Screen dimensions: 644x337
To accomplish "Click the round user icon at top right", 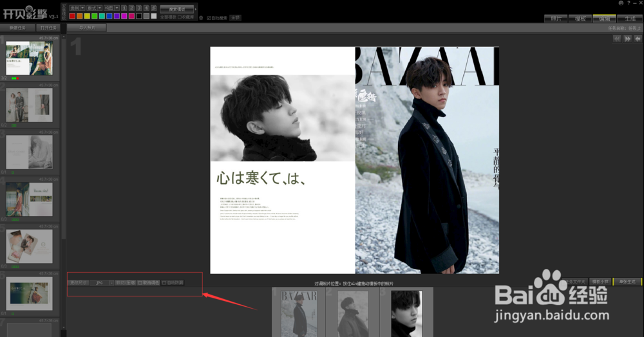I will click(x=621, y=3).
